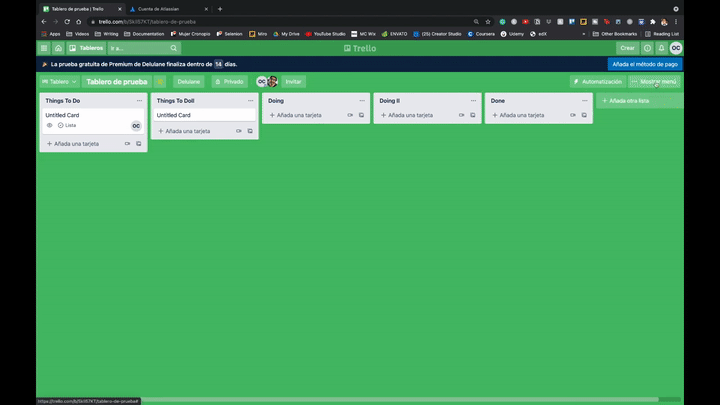Open a new browser tab
This screenshot has width=720, height=405.
pos(220,9)
